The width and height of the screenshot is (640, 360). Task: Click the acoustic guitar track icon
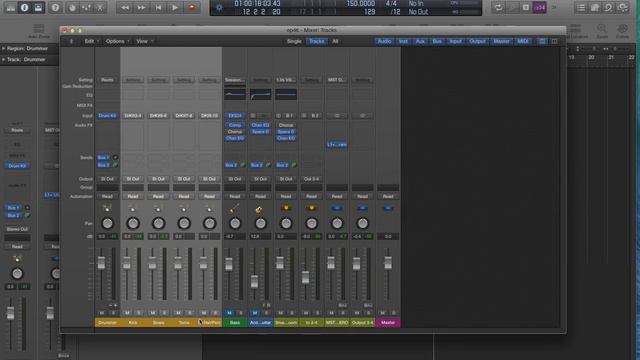[x=259, y=209]
